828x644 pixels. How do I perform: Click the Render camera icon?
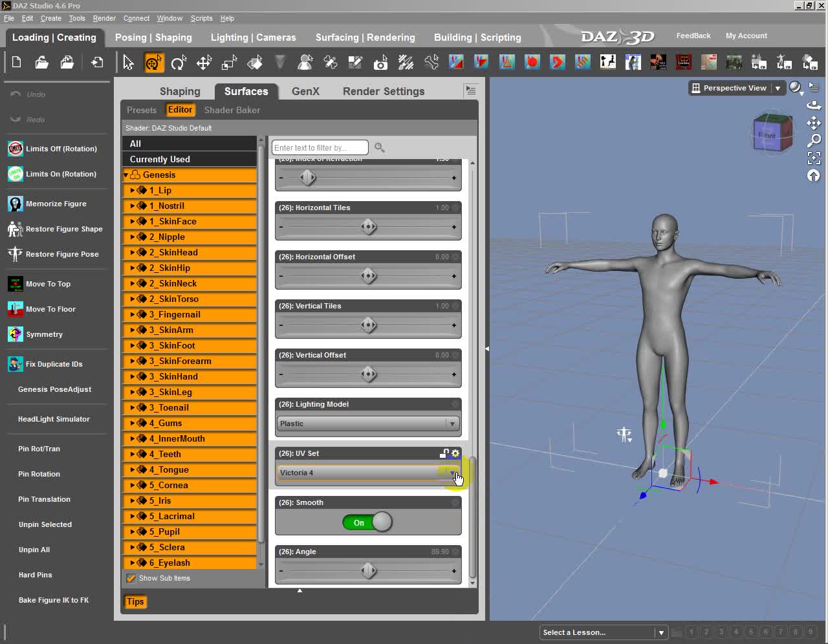pos(380,63)
